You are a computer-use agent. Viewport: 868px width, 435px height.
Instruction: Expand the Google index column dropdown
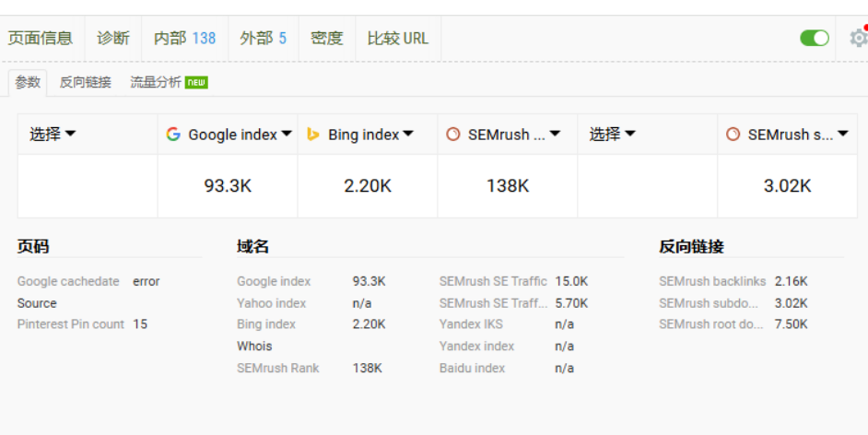(287, 134)
